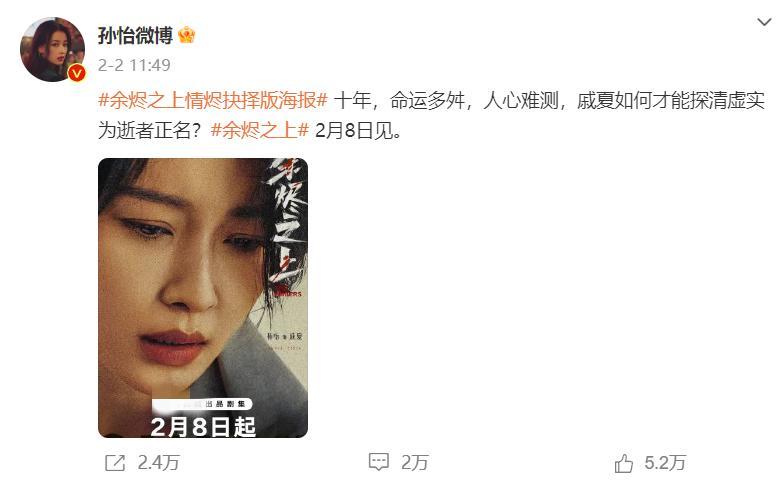The image size is (782, 487).
Task: Open the 孙怡微博 profile avatar
Action: pos(52,49)
